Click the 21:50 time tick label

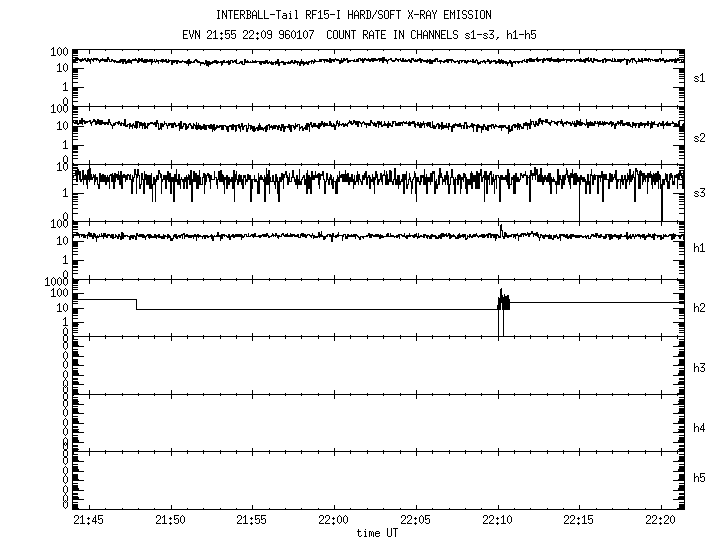tap(171, 520)
